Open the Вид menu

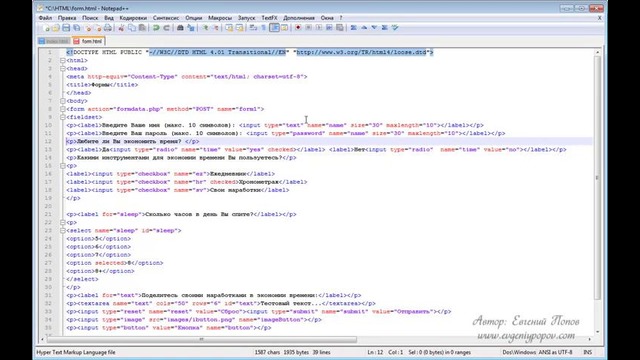click(x=109, y=18)
